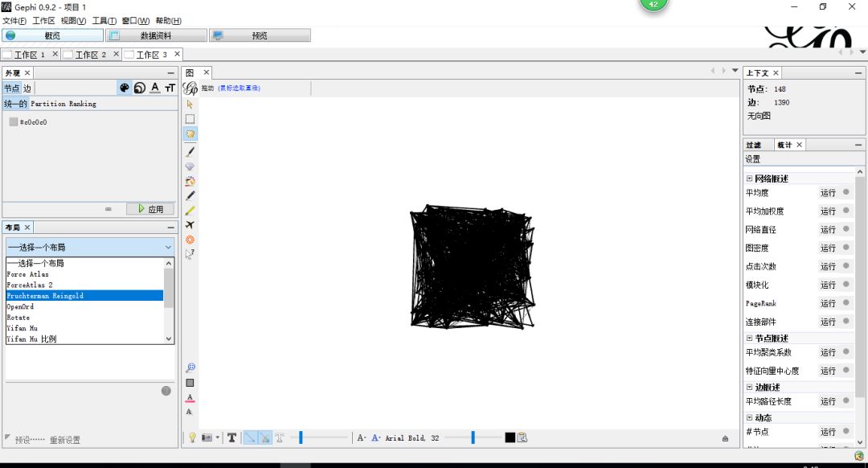Screen dimensions: 868x468
Task: Click the color palette icon in Appearance
Action: tap(125, 88)
